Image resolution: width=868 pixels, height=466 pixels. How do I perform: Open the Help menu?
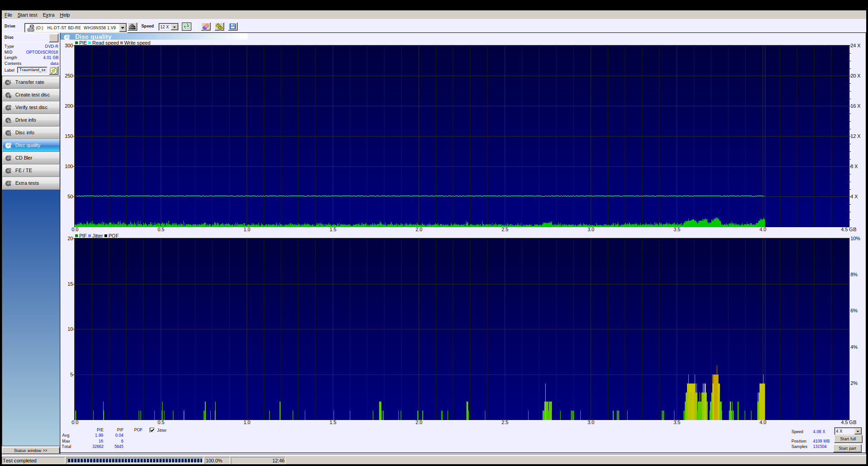[65, 15]
